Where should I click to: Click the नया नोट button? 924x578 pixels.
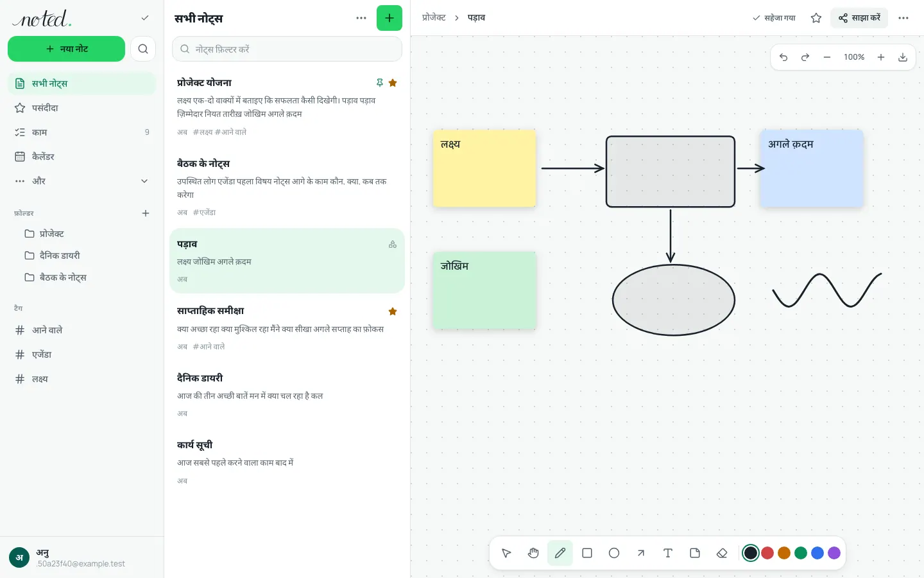66,49
